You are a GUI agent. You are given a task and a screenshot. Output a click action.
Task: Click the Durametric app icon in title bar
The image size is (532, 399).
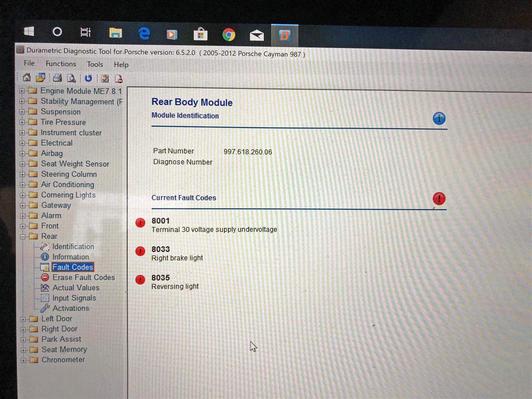click(x=20, y=49)
